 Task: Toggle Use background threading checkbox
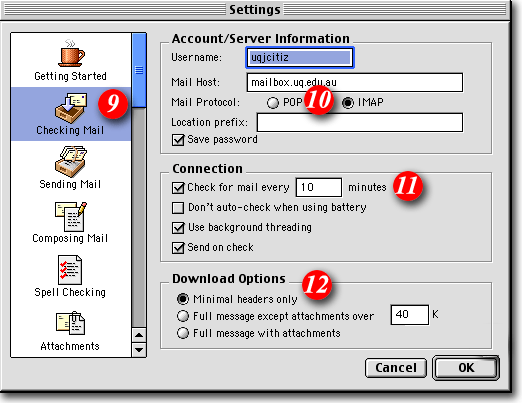point(178,228)
